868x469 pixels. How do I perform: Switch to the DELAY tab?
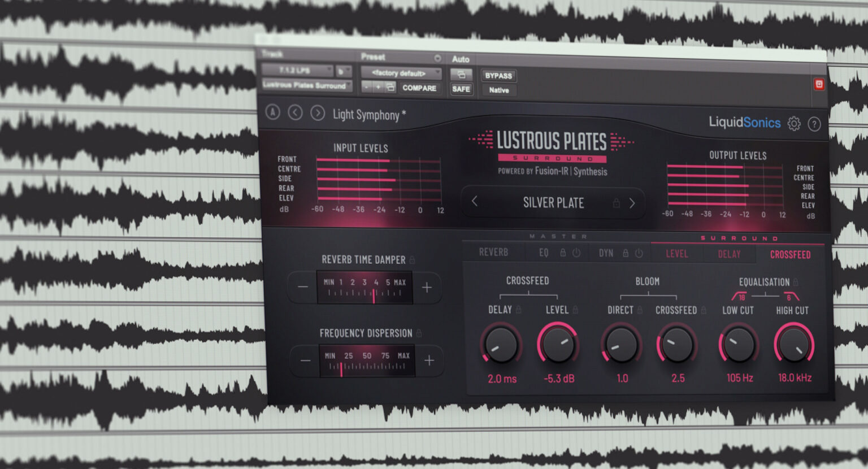tap(729, 254)
